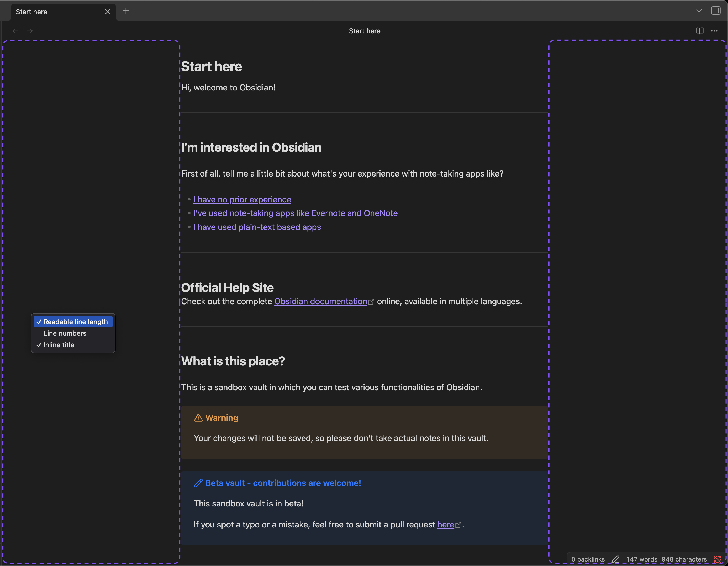Click 'I have used plain-text based apps'
Screen dimensions: 728x566
[x=257, y=227]
